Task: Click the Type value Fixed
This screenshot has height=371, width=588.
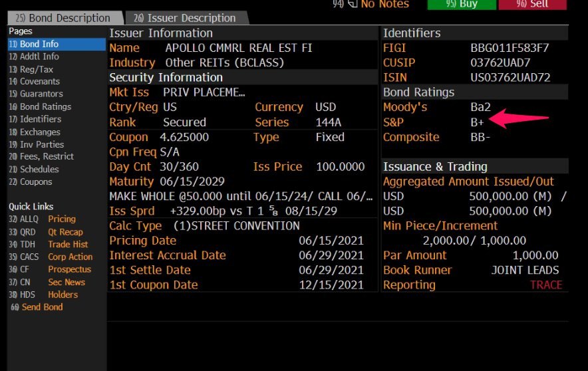Action: click(x=330, y=137)
